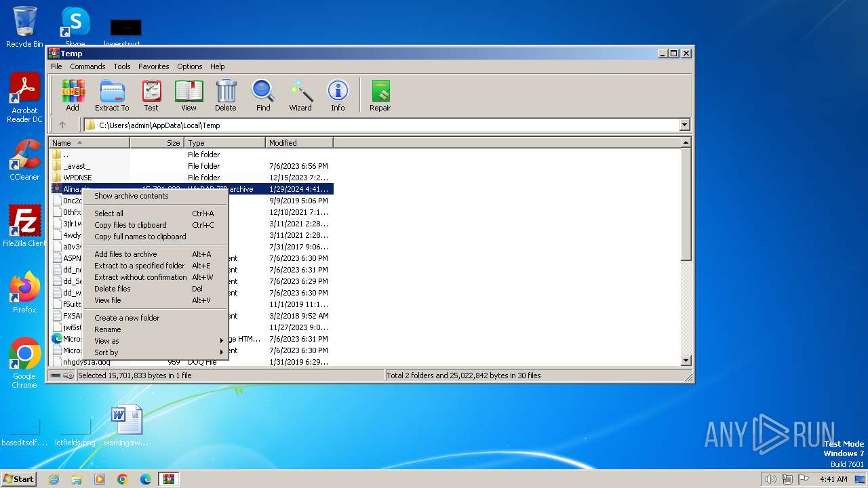Select the Firefox desktop icon
Screen dimensions: 868x488
[24, 293]
